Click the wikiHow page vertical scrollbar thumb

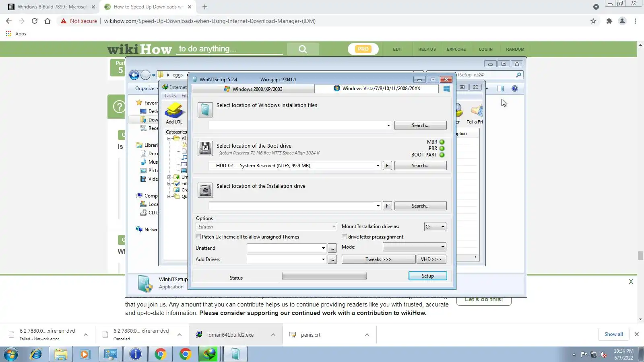640,255
